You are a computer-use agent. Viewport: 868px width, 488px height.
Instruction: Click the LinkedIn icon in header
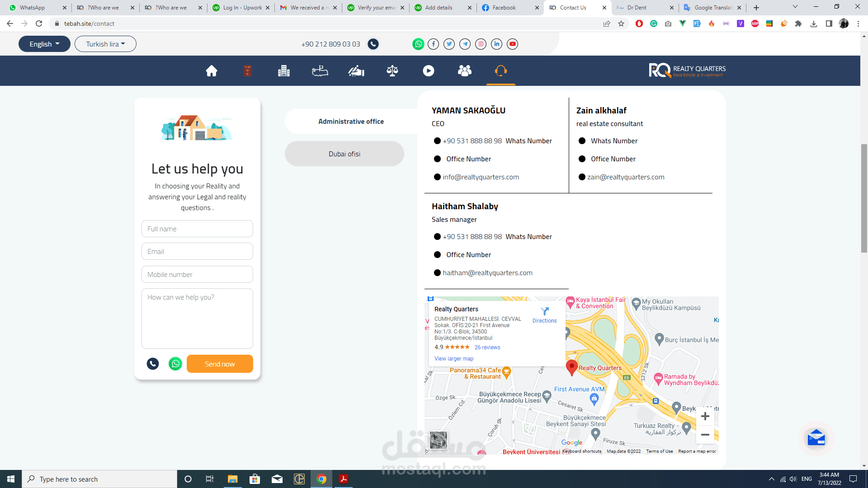pyautogui.click(x=497, y=44)
